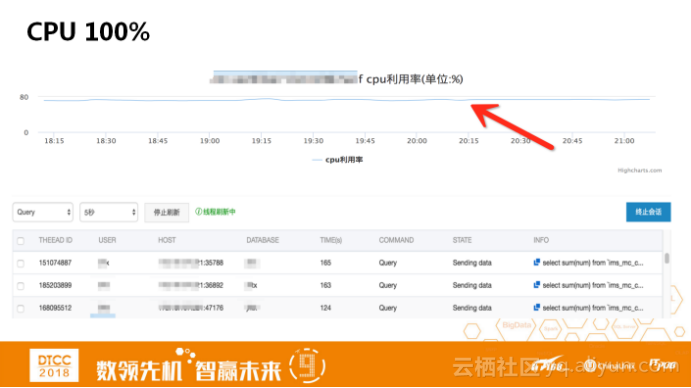
Task: Click the select sum(num) query text for thread 151074887
Action: 593,263
